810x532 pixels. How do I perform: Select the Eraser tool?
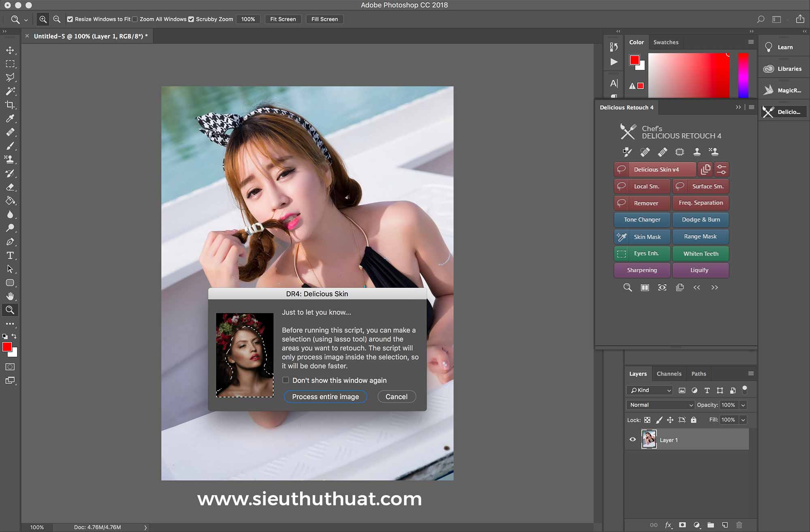tap(10, 187)
